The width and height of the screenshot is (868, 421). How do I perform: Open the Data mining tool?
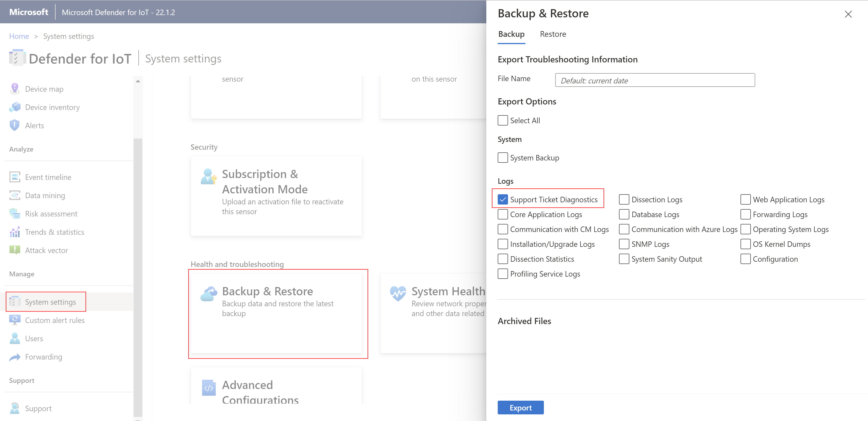pos(45,195)
